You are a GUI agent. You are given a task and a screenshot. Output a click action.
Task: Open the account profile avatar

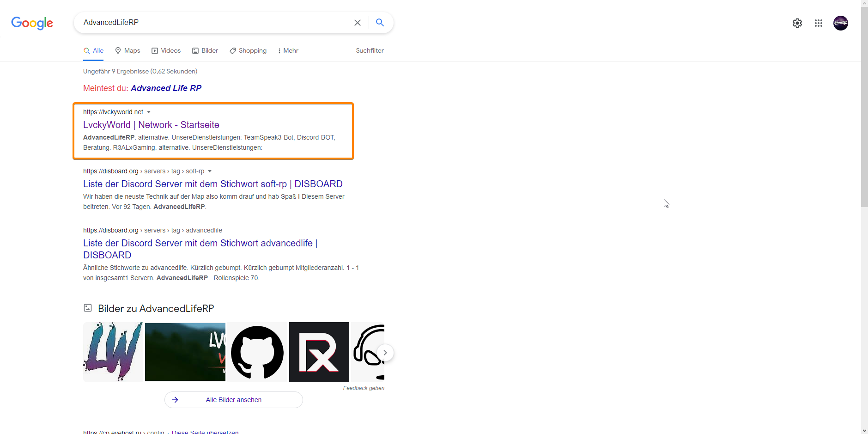click(840, 23)
